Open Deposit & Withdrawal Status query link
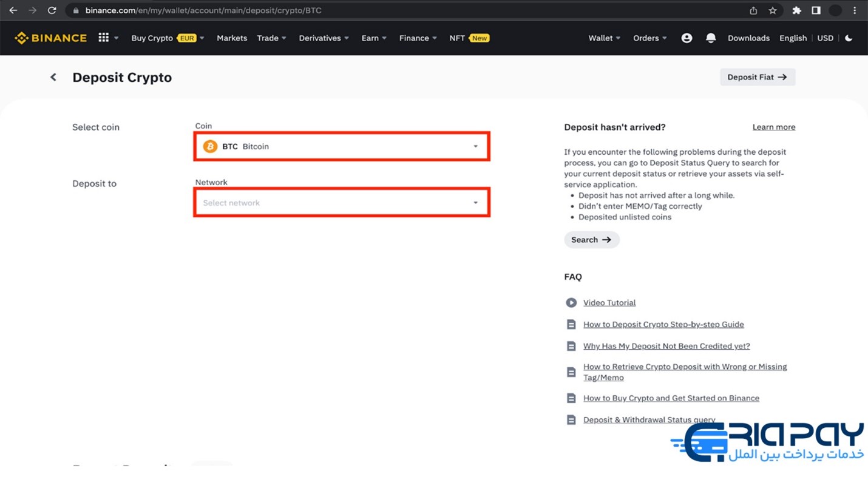The height and width of the screenshot is (488, 868). pos(649,420)
